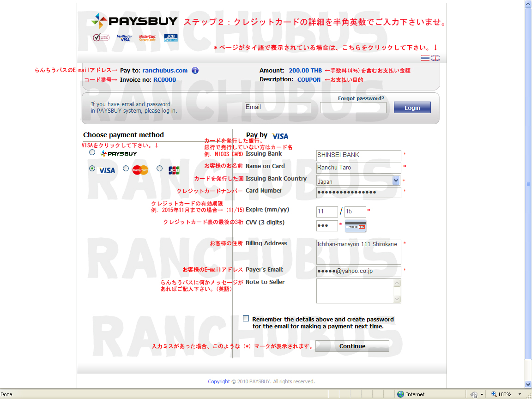Image resolution: width=532 pixels, height=399 pixels.
Task: Switch language with Thai flag icon
Action: [x=425, y=58]
